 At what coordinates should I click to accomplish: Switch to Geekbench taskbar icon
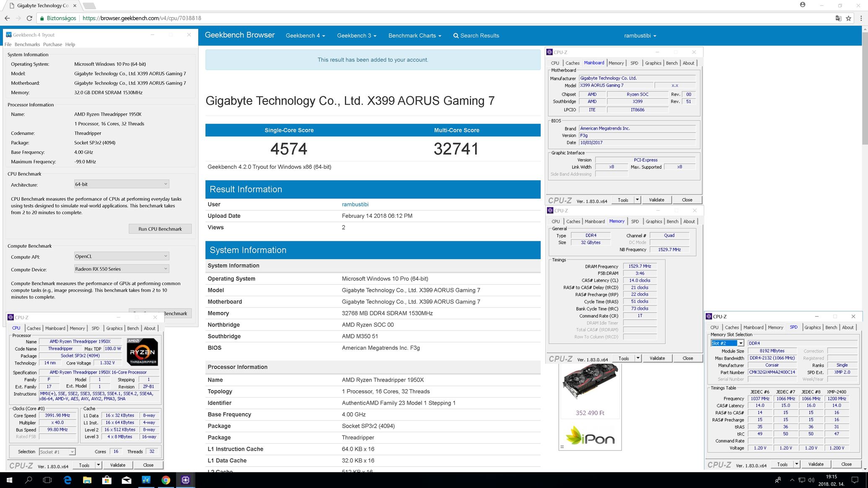click(146, 480)
